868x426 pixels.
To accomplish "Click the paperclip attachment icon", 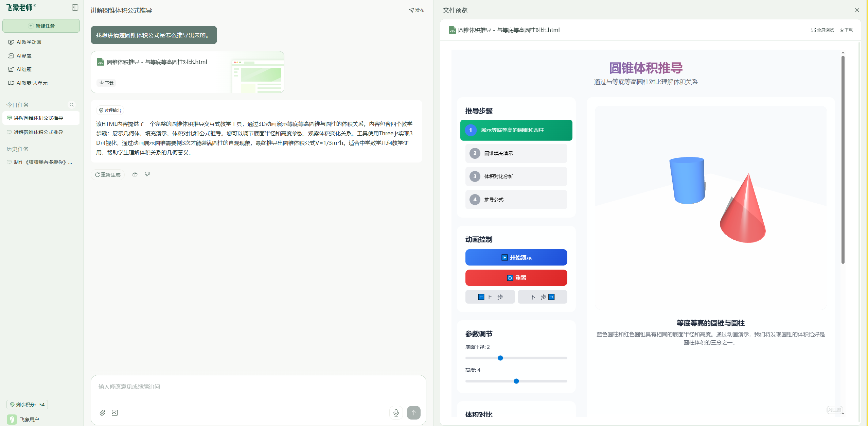I will click(x=102, y=413).
